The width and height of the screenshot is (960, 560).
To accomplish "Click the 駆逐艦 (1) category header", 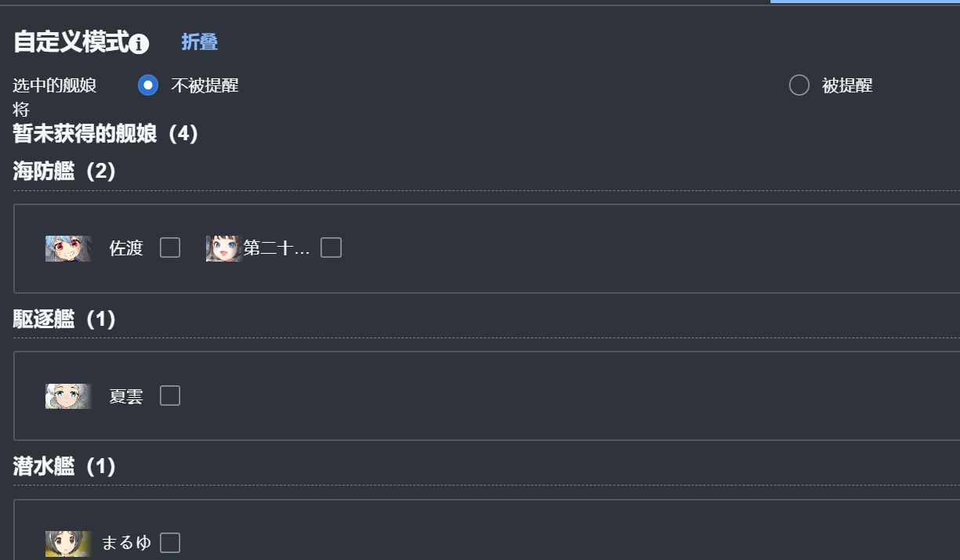I will click(x=65, y=320).
